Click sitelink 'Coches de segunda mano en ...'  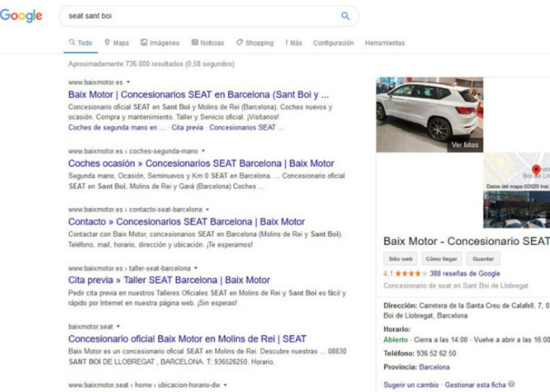116,127
